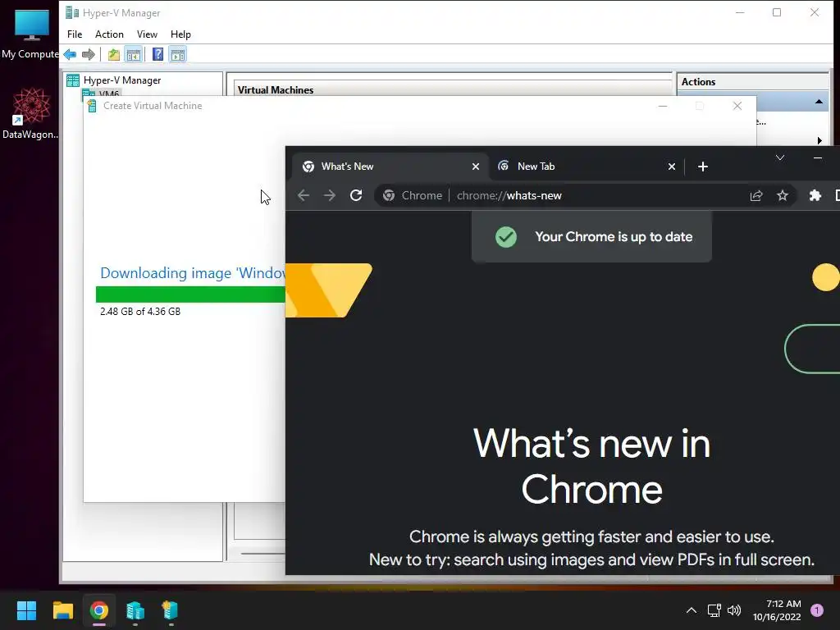Open the clock and date flyout
This screenshot has width=840, height=630.
(x=777, y=610)
